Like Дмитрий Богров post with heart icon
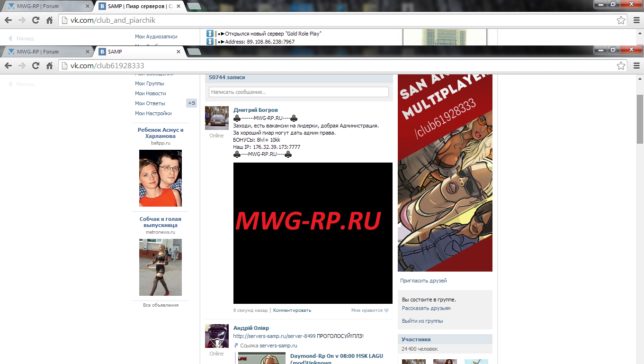Screen dimensions: 644x364 (386, 310)
